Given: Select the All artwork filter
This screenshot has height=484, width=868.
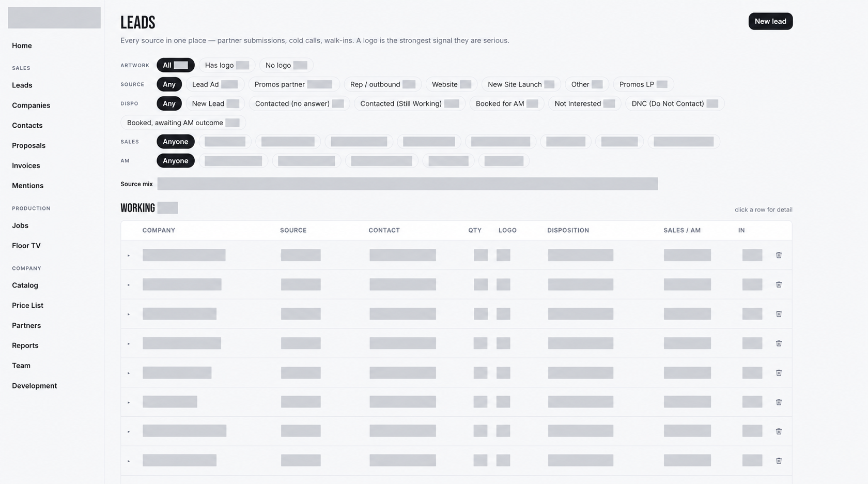Looking at the screenshot, I should click(176, 65).
